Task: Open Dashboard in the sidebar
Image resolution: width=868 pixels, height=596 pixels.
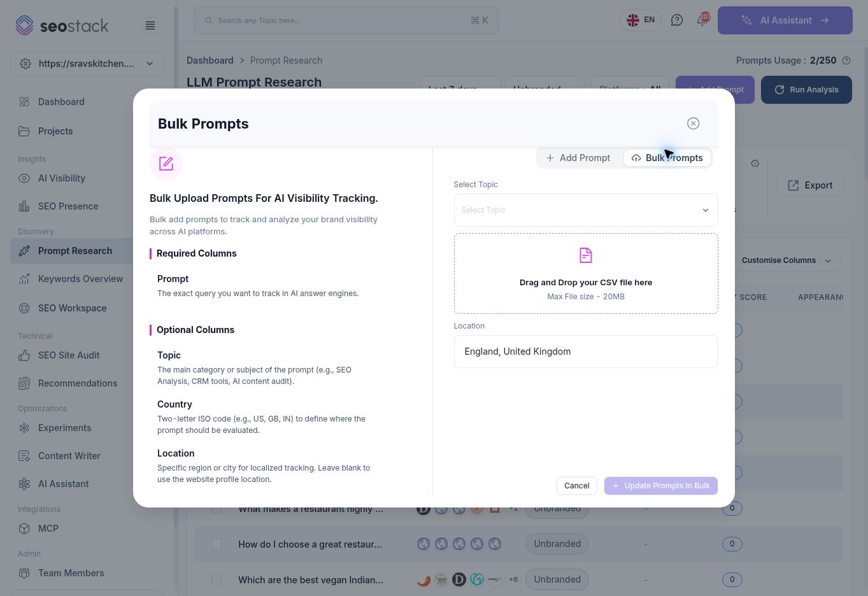Action: click(61, 102)
